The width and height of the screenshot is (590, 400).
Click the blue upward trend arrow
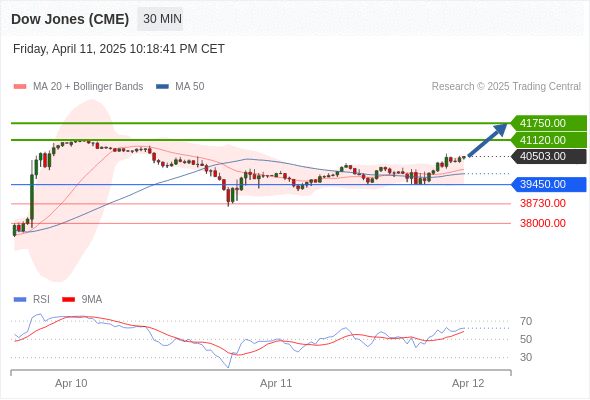pyautogui.click(x=488, y=140)
